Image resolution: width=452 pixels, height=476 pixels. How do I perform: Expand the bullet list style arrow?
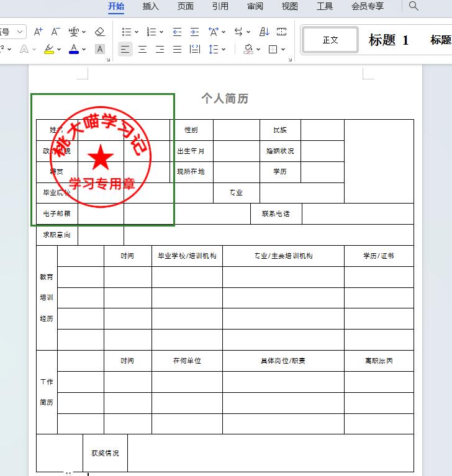click(137, 32)
